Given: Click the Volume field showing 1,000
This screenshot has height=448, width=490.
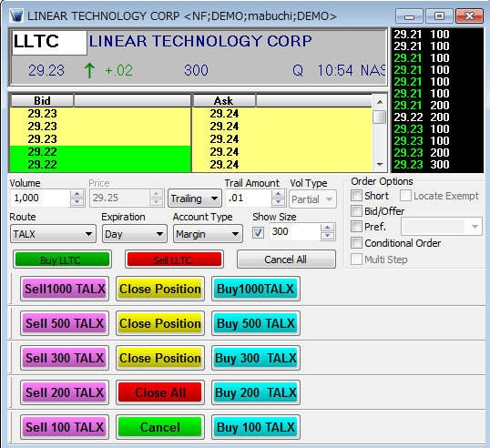Looking at the screenshot, I should pyautogui.click(x=40, y=199).
